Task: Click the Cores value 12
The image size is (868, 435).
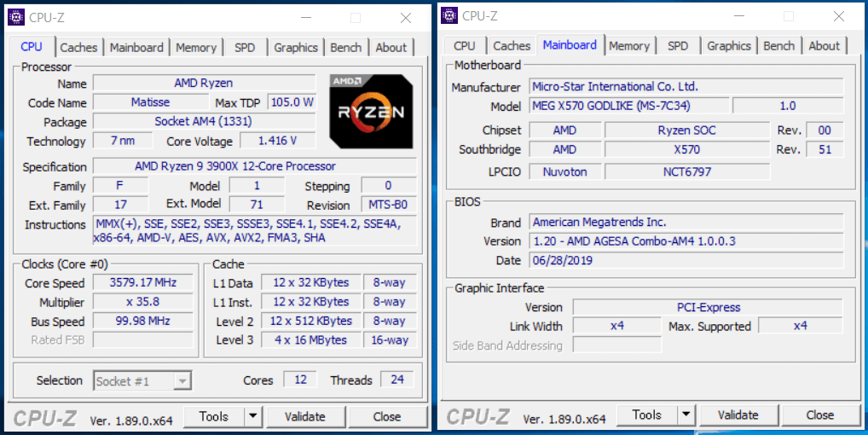Action: click(300, 380)
